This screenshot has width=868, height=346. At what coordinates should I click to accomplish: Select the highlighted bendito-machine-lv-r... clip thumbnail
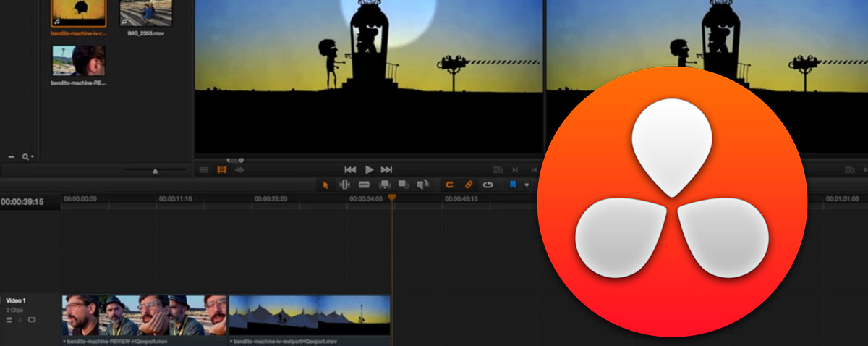pos(79,13)
